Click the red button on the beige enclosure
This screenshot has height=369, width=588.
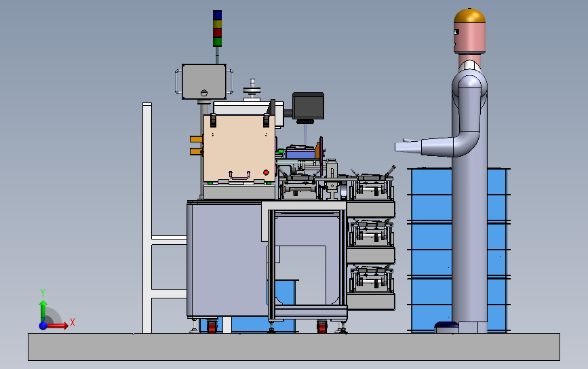(266, 172)
